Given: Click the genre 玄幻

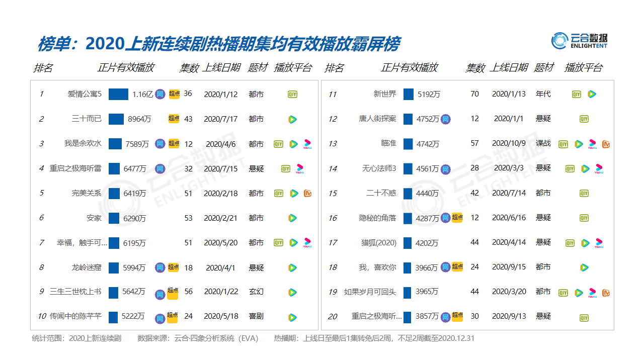Looking at the screenshot, I should click(x=256, y=292).
